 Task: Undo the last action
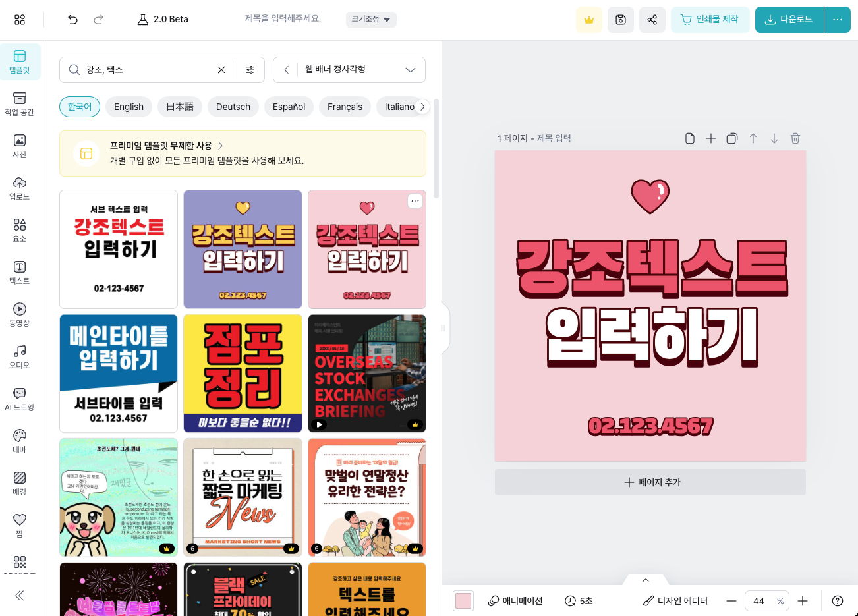tap(72, 20)
